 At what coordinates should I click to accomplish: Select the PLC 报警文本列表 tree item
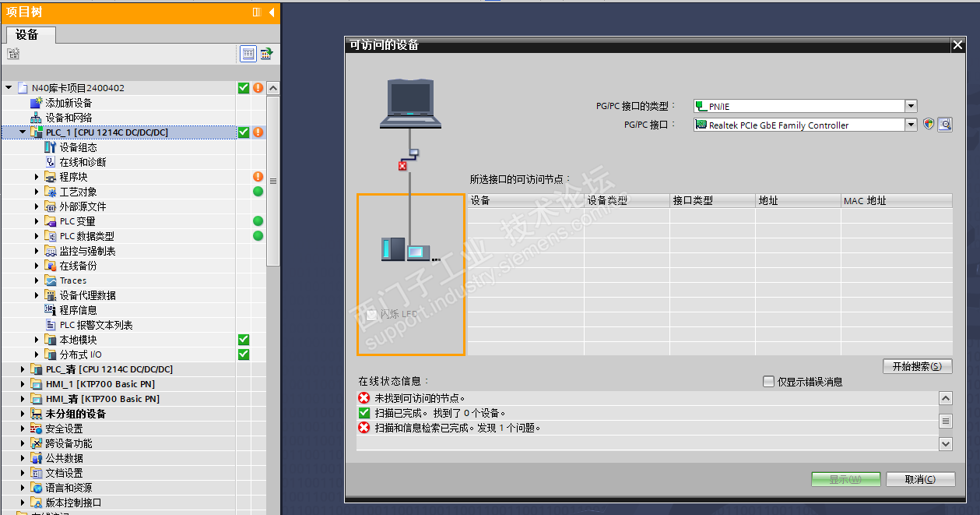pos(97,325)
